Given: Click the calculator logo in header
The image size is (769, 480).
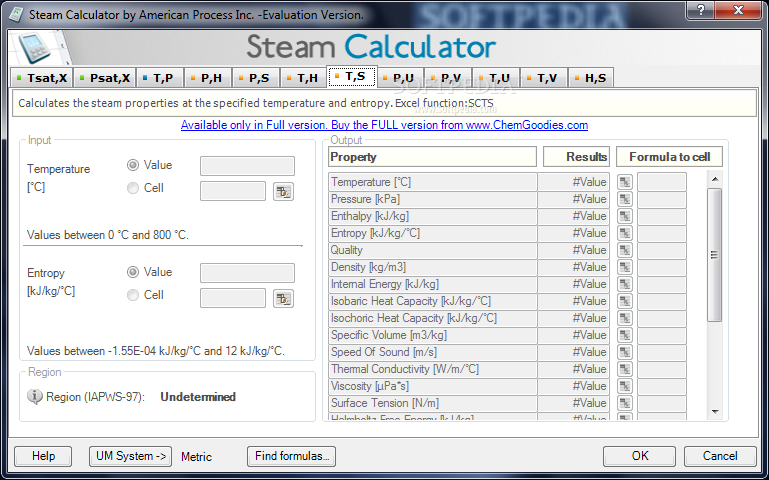Looking at the screenshot, I should [x=33, y=48].
